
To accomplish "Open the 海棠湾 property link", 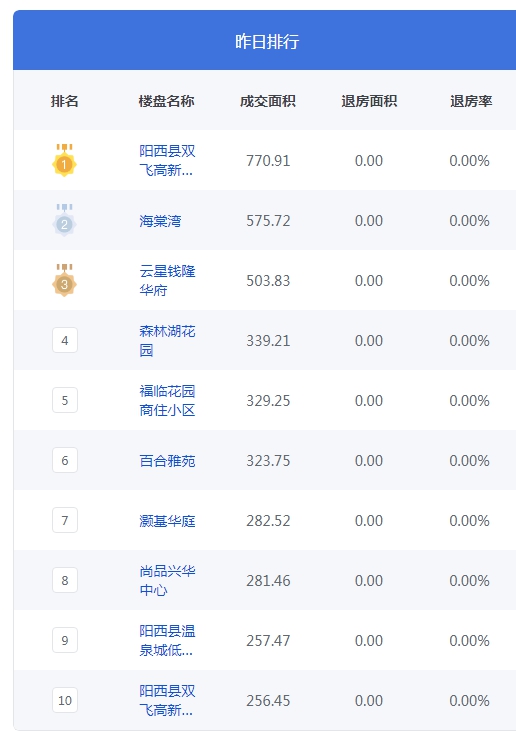I will 160,221.
